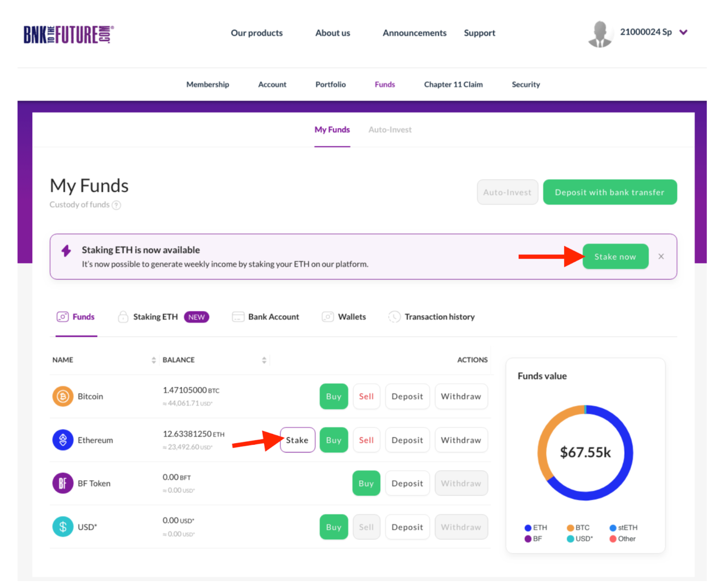Click the Ethereum coin icon
This screenshot has height=588, width=721.
(x=63, y=440)
